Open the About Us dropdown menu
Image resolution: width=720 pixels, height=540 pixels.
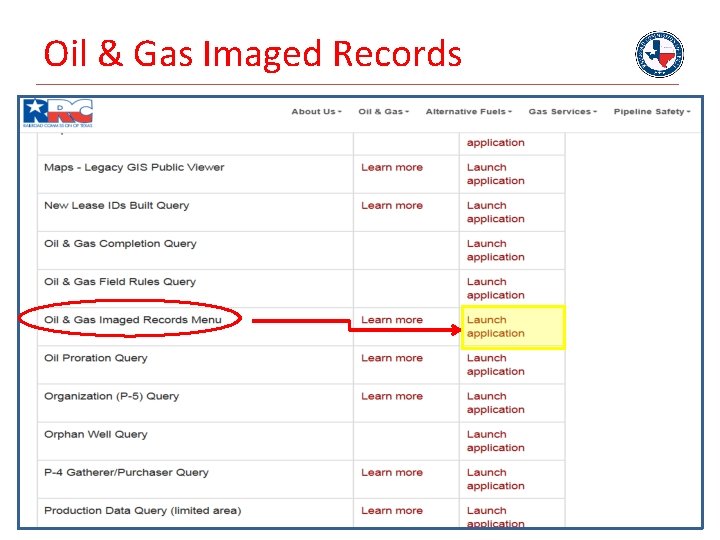click(316, 112)
